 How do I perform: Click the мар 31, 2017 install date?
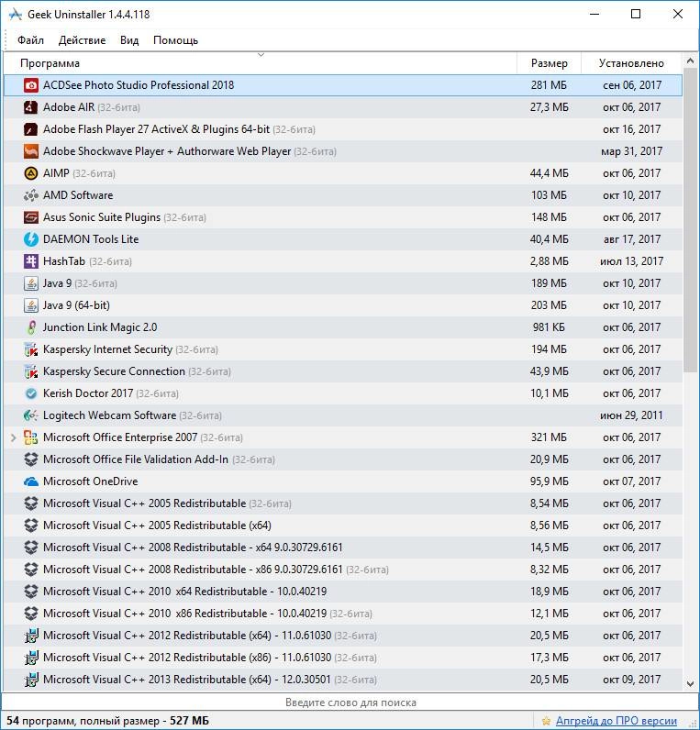(631, 151)
